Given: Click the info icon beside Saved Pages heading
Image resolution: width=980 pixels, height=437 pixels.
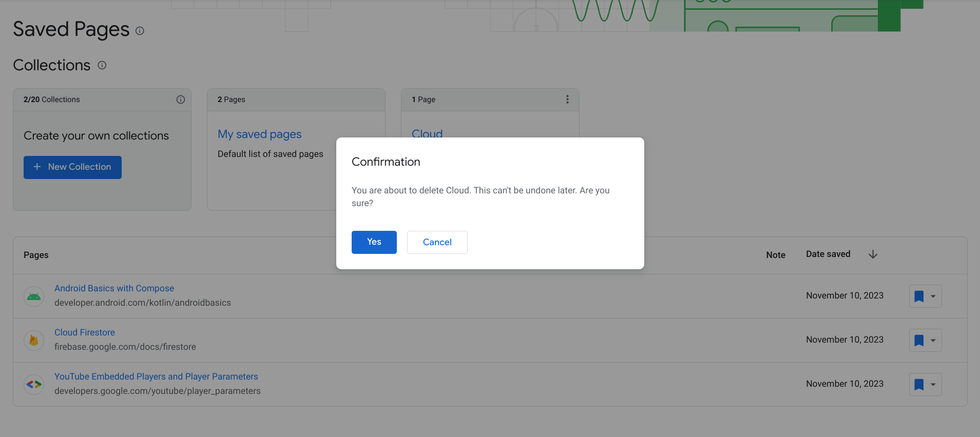Looking at the screenshot, I should pyautogui.click(x=140, y=31).
